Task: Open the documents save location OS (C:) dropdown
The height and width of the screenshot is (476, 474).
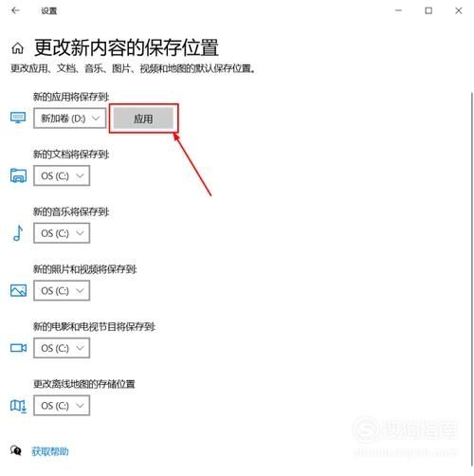Action: coord(62,175)
